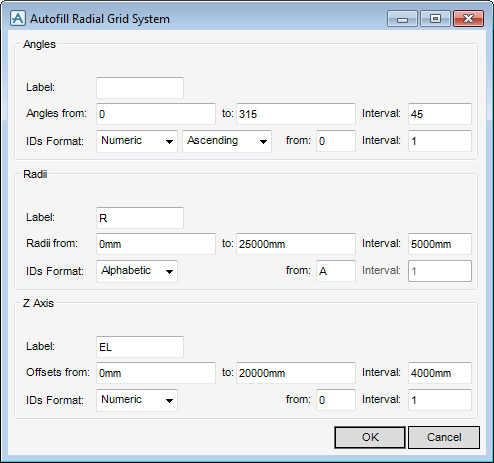Screen dimensions: 494x463
Task: Click the Radii to field with 25000mm
Action: [296, 244]
